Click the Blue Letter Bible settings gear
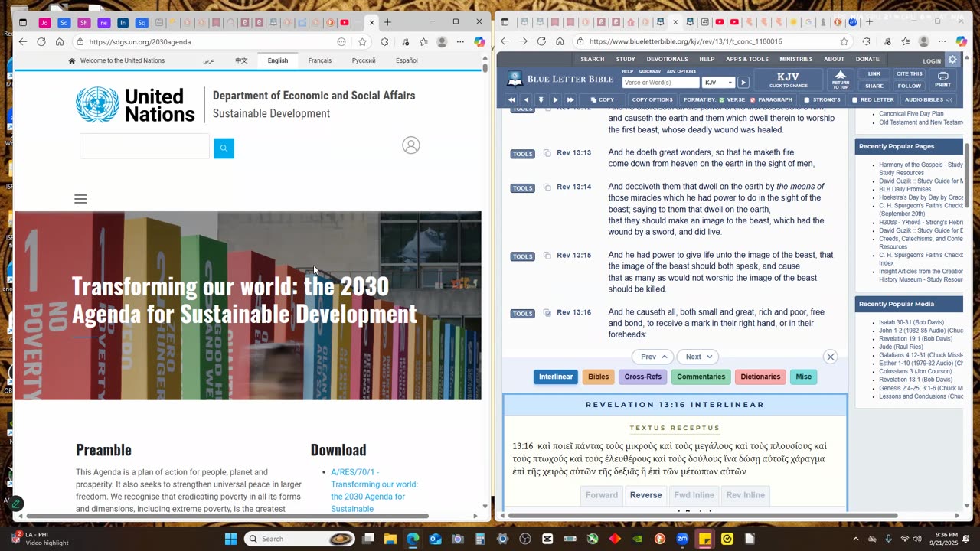The height and width of the screenshot is (551, 980). pyautogui.click(x=952, y=60)
